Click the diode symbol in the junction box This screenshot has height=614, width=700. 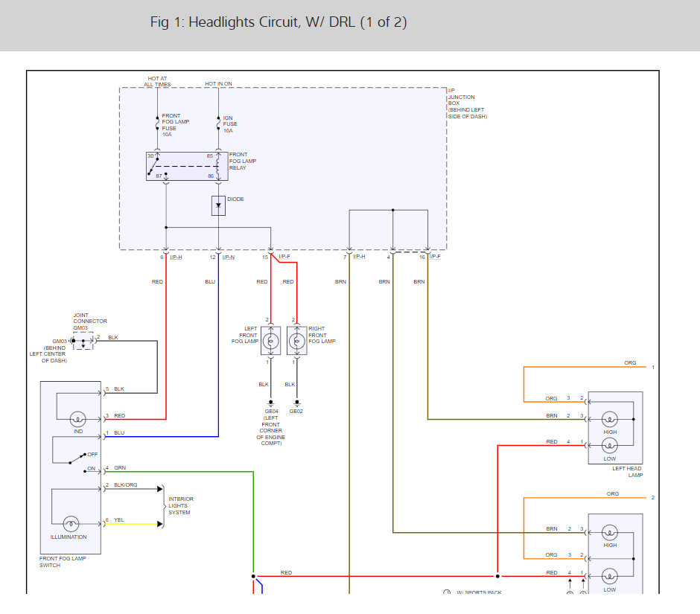[x=218, y=205]
